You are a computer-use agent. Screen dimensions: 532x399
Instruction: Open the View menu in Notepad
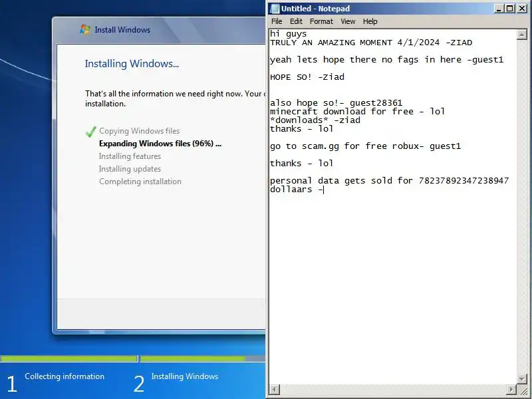coord(348,21)
